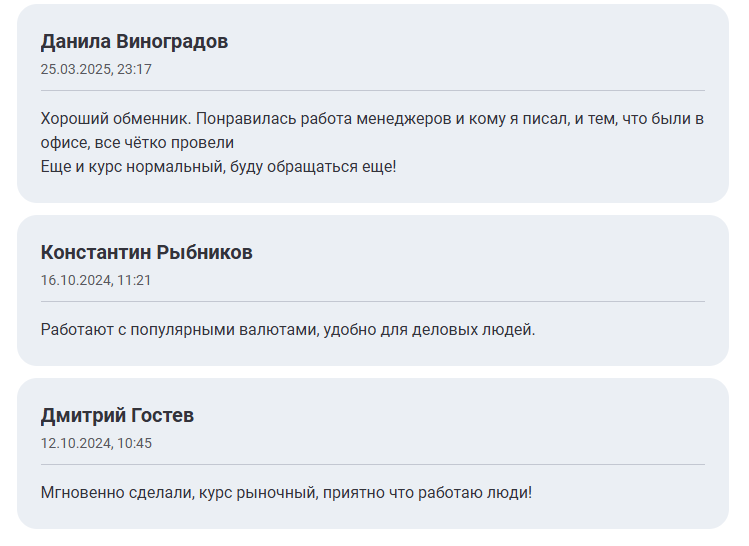Click the word менеджеров in first review
The height and width of the screenshot is (546, 749).
(x=404, y=118)
